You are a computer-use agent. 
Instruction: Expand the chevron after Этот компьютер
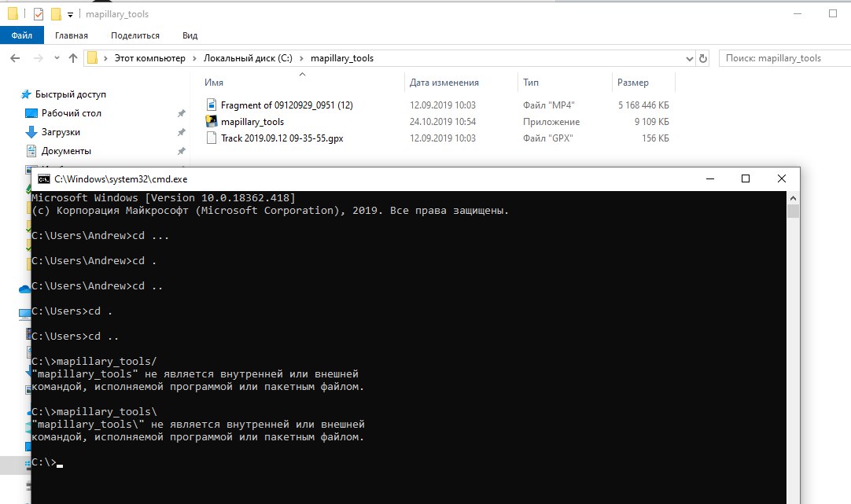(195, 58)
